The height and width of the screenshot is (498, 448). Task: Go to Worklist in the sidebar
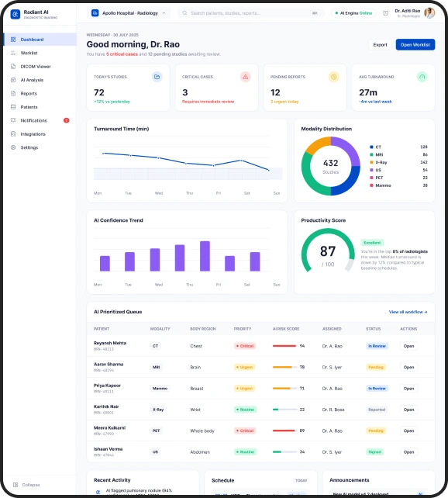(x=40, y=53)
